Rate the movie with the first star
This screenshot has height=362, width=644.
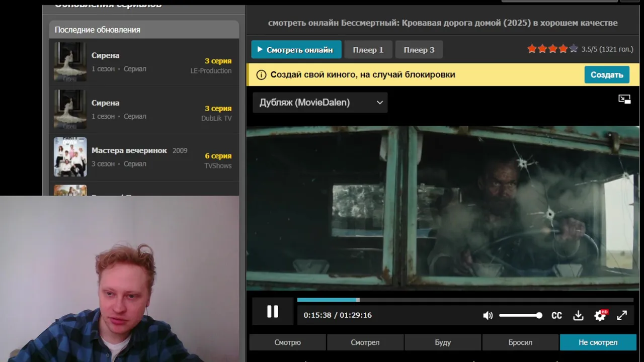click(x=532, y=49)
